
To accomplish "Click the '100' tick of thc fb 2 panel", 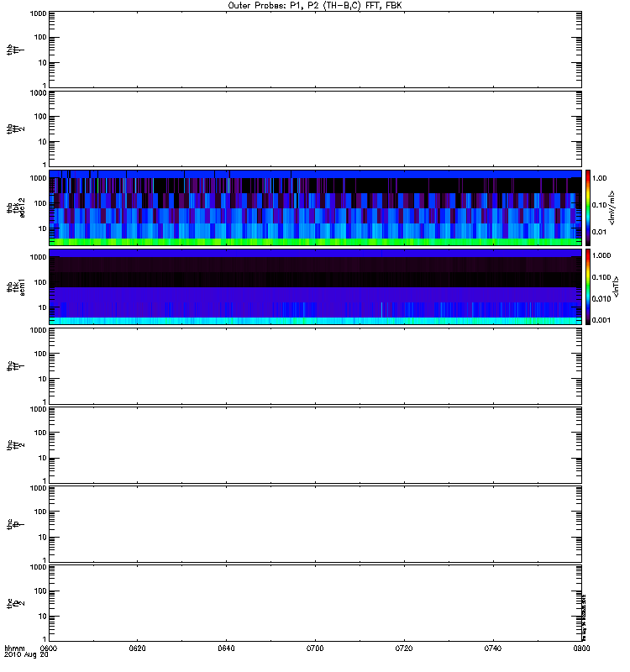I will click(x=40, y=591).
